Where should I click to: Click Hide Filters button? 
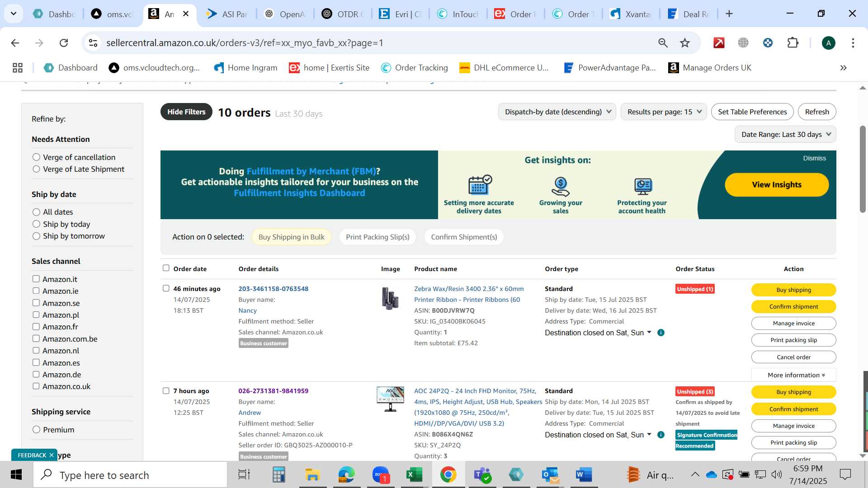click(x=186, y=112)
